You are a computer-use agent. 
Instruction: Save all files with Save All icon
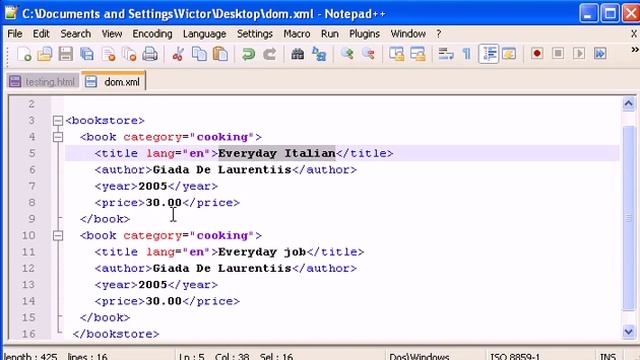pos(87,54)
